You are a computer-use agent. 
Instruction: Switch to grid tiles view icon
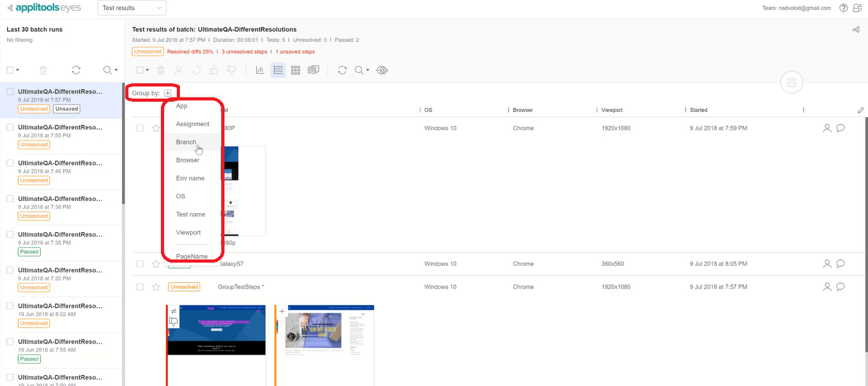[x=296, y=70]
